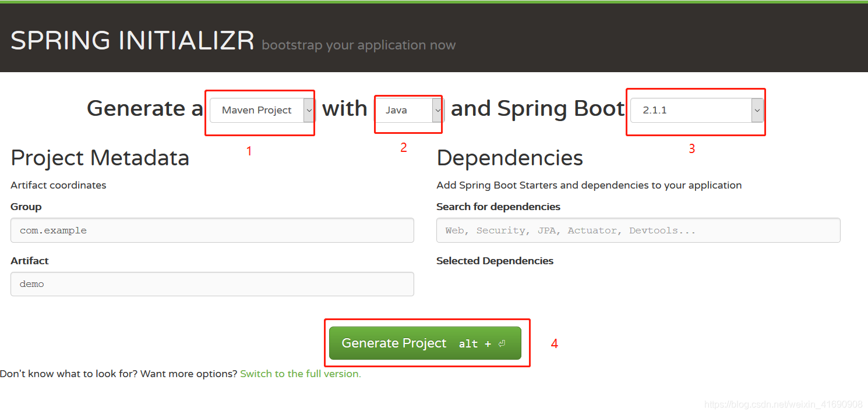Click the Dependencies heading
Viewport: 868px width, 415px height.
510,158
